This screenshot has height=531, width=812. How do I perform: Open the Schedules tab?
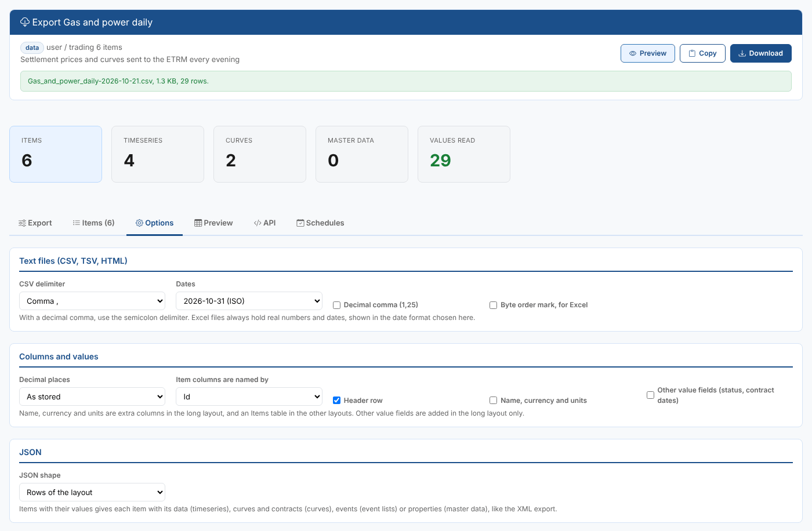click(x=320, y=223)
